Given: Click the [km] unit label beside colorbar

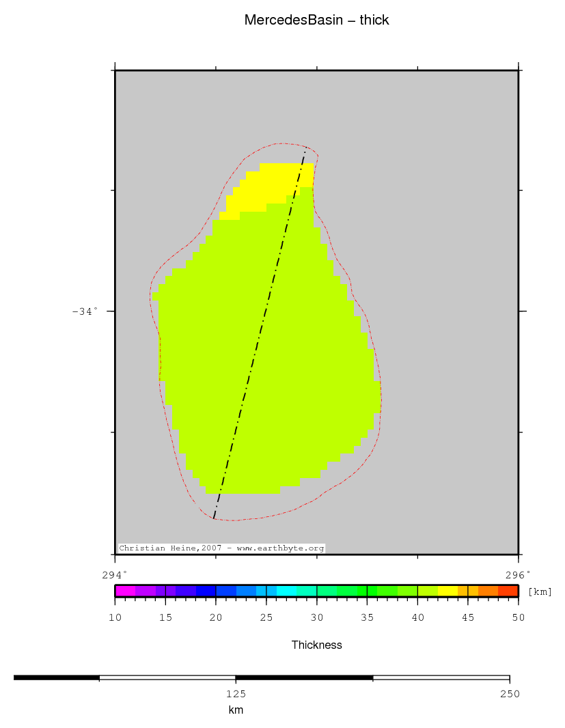Looking at the screenshot, I should click(540, 591).
